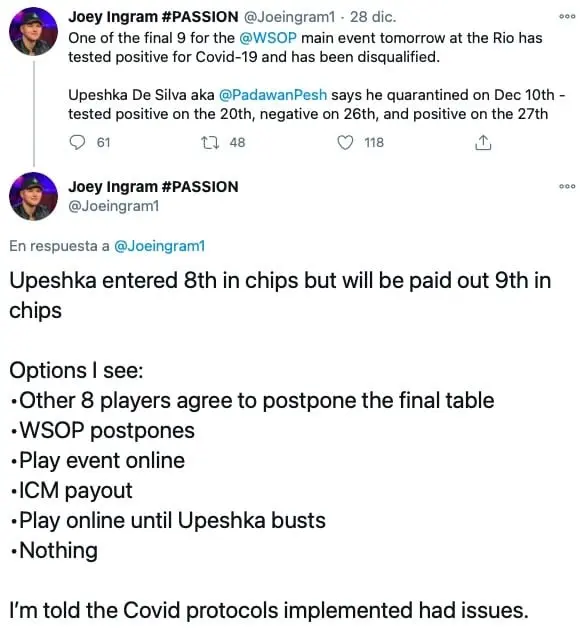Open the '28 dic.' tweet timestamp
Image resolution: width=588 pixels, height=630 pixels.
coord(373,16)
